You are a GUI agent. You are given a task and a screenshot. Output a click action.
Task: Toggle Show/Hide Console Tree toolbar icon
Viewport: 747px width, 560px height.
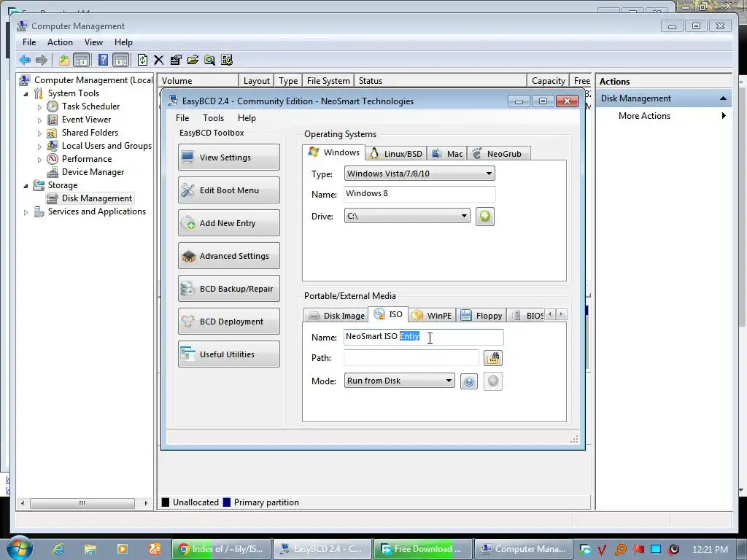(82, 60)
